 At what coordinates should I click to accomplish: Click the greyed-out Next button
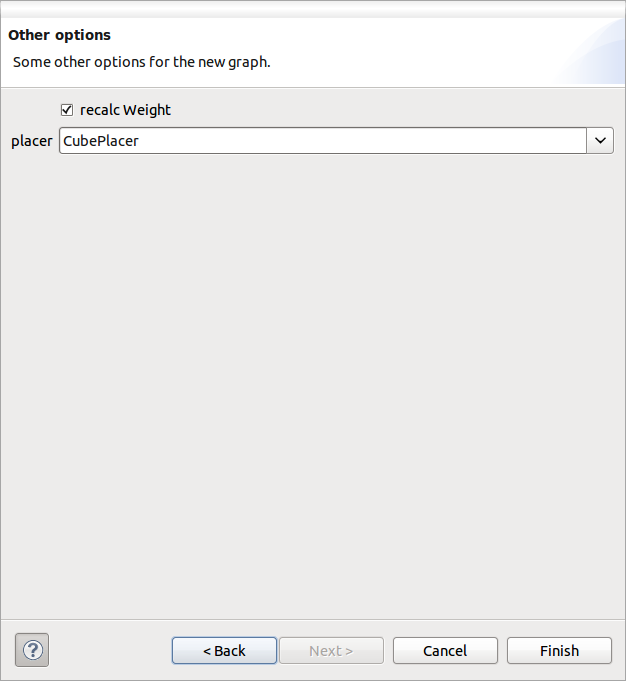[x=331, y=650]
